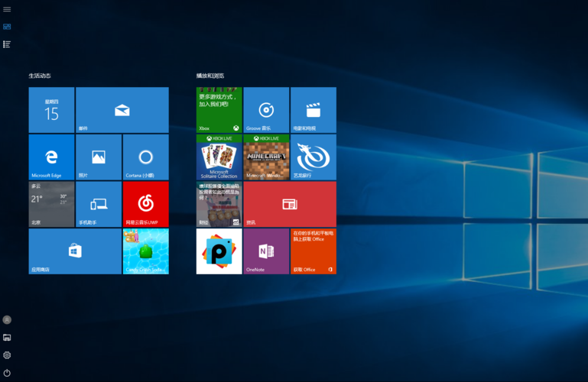
Task: Open the Groove Music tile
Action: tap(266, 110)
